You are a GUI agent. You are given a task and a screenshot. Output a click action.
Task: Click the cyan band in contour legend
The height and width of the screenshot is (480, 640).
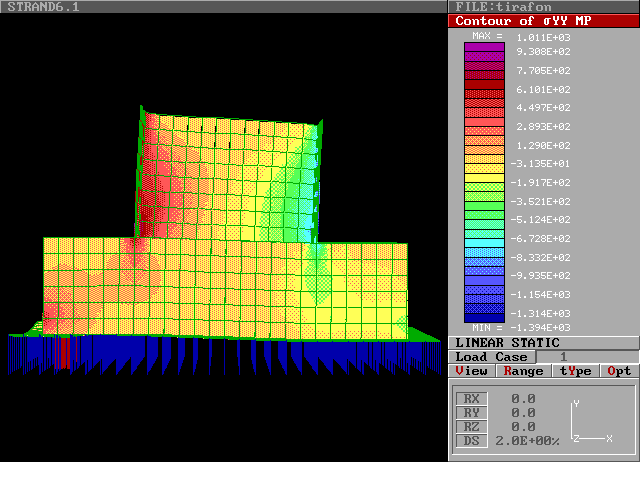[484, 245]
